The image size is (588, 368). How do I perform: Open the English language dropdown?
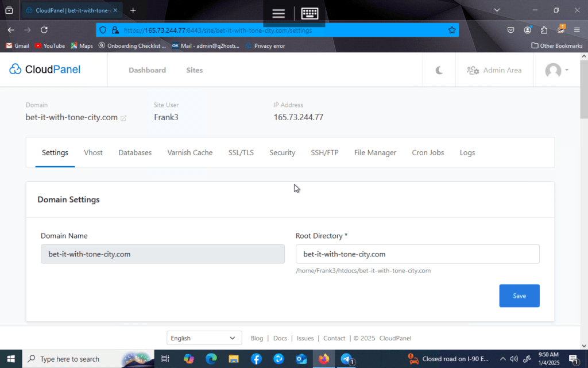tap(204, 338)
